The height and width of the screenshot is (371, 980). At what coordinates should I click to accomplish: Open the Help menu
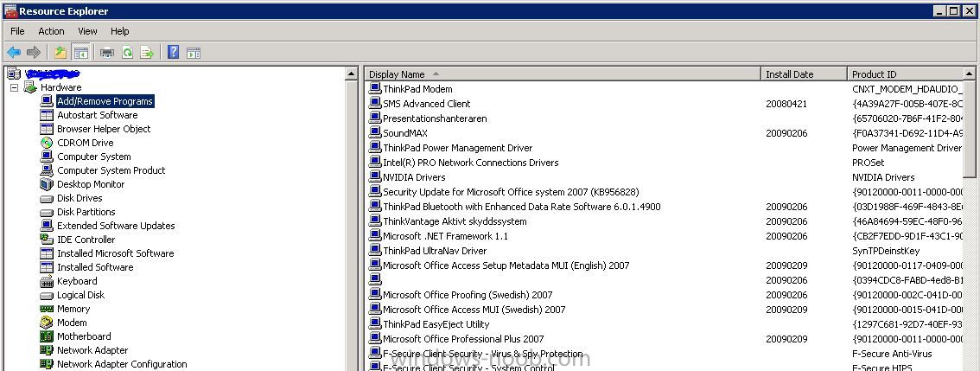click(120, 31)
